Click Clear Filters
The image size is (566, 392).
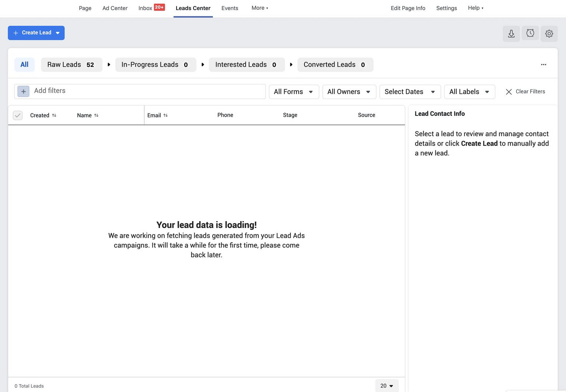pos(525,92)
